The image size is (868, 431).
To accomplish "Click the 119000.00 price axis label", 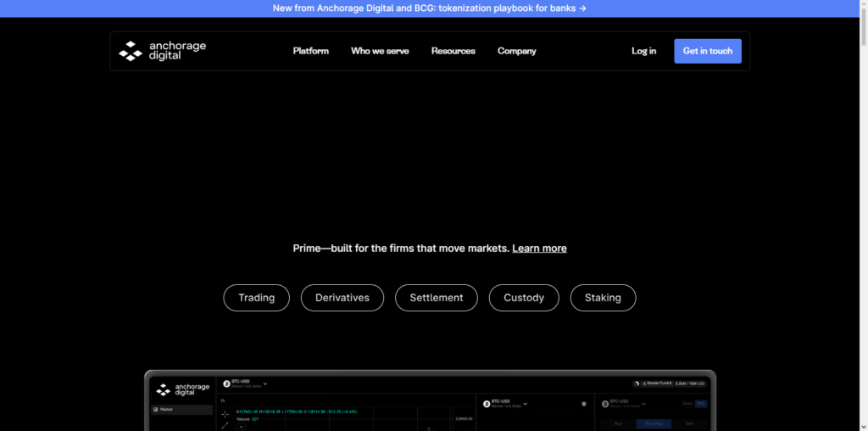I will pyautogui.click(x=464, y=419).
